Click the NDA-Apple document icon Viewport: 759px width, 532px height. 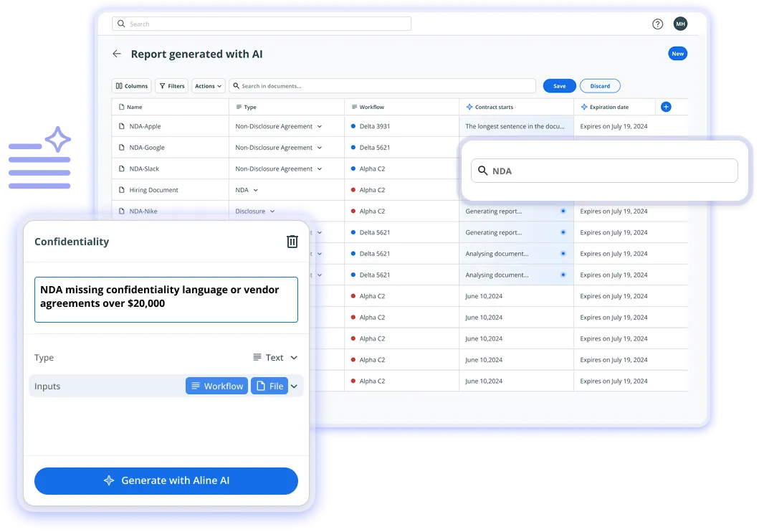[x=122, y=126]
